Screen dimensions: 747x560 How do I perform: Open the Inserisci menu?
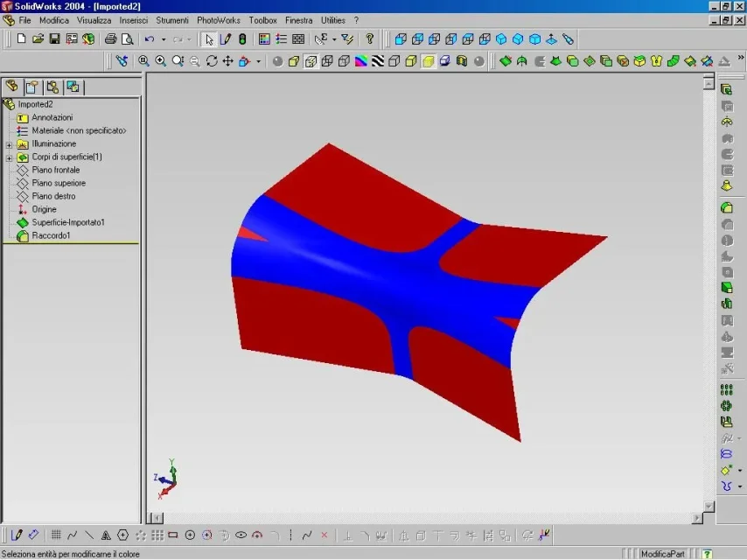(x=133, y=20)
